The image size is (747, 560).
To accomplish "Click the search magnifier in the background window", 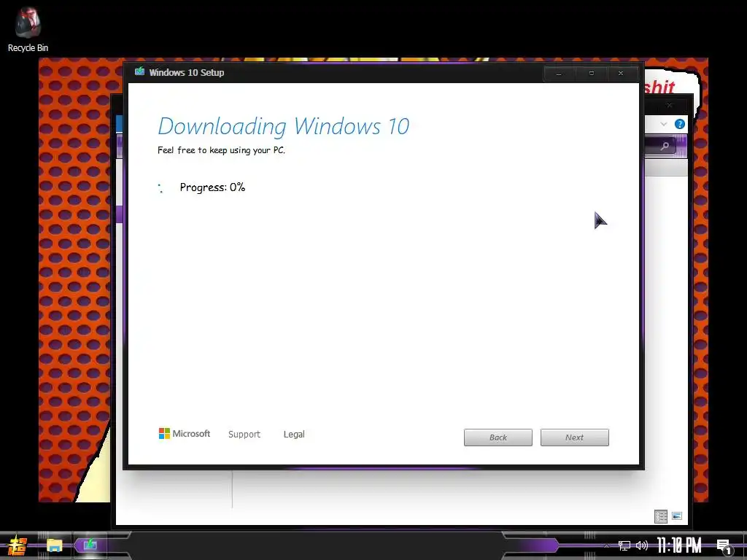I will pyautogui.click(x=665, y=146).
